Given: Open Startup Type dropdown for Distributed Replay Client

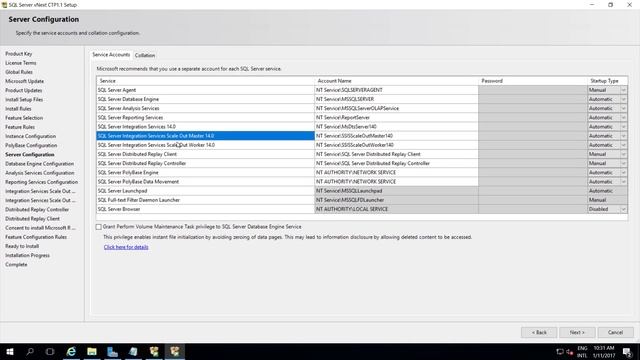Looking at the screenshot, I should click(x=623, y=154).
